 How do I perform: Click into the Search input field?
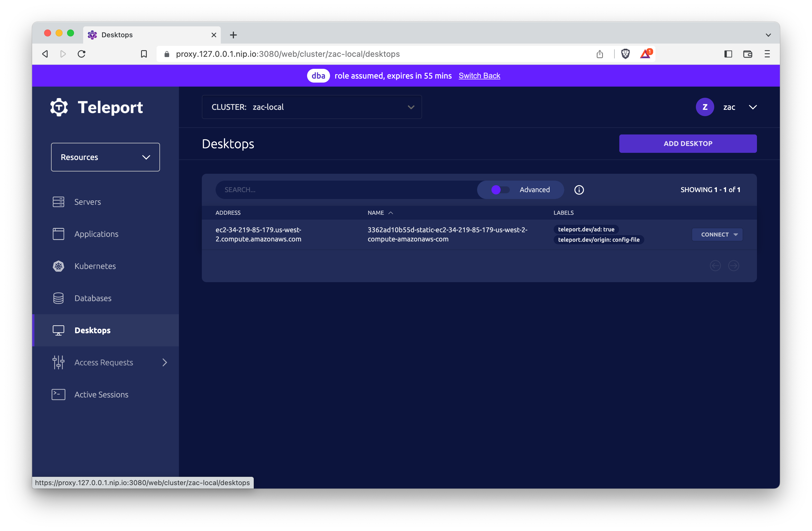click(345, 190)
